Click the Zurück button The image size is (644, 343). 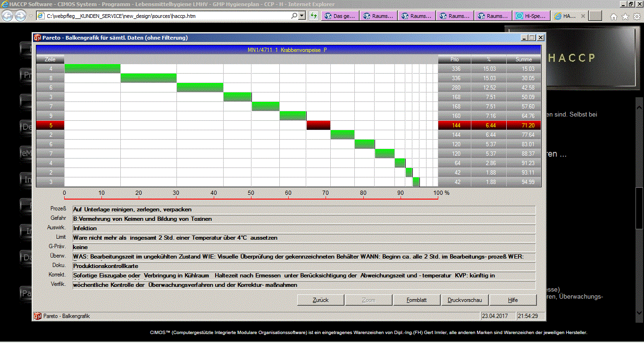[320, 300]
